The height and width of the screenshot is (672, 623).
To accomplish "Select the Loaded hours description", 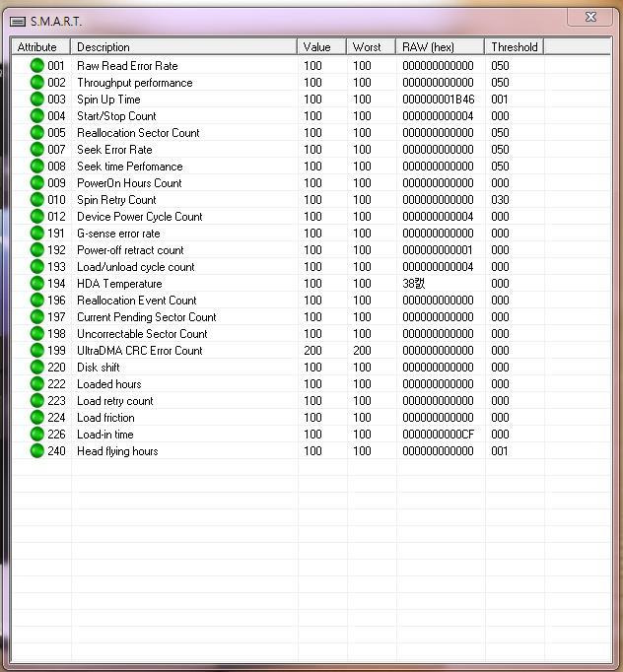I will pyautogui.click(x=108, y=383).
